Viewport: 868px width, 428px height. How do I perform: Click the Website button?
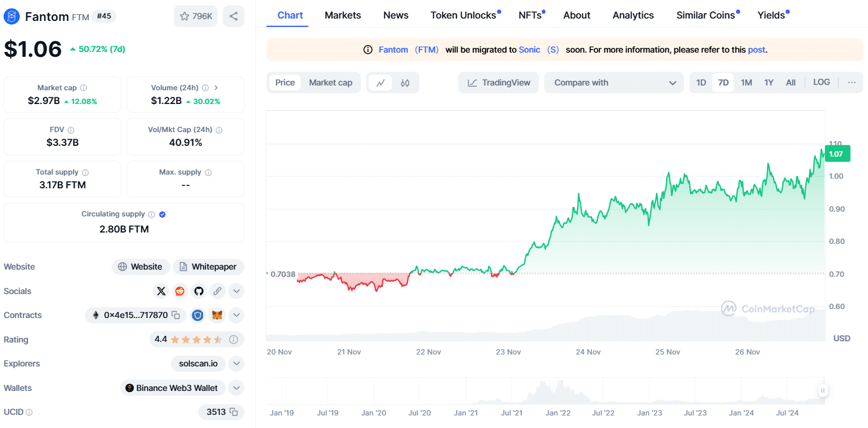click(x=140, y=267)
